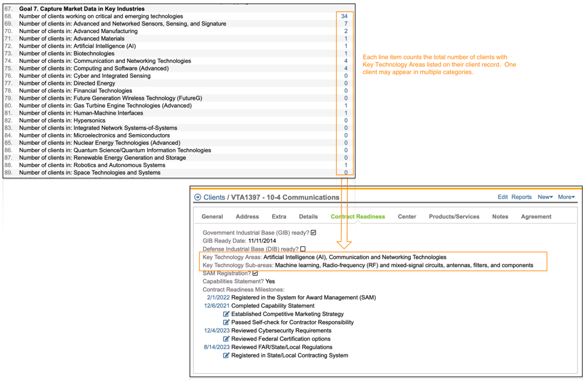The width and height of the screenshot is (588, 380).
Task: Expand the More dropdown menu
Action: tap(566, 197)
